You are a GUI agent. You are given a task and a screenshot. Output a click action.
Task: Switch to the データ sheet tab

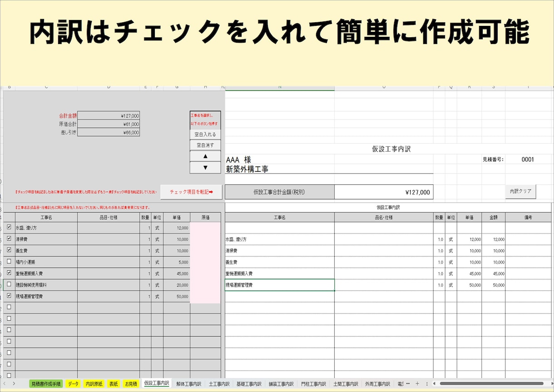(x=73, y=384)
